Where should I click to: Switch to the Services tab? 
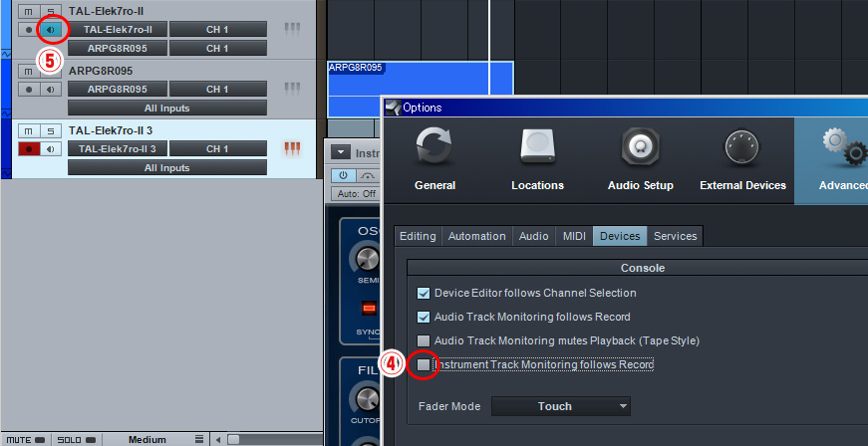[675, 236]
